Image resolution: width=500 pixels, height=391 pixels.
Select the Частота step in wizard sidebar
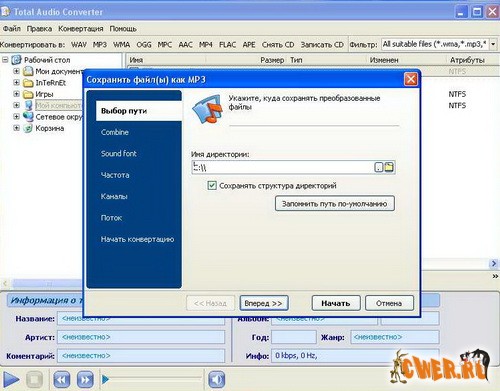(115, 175)
